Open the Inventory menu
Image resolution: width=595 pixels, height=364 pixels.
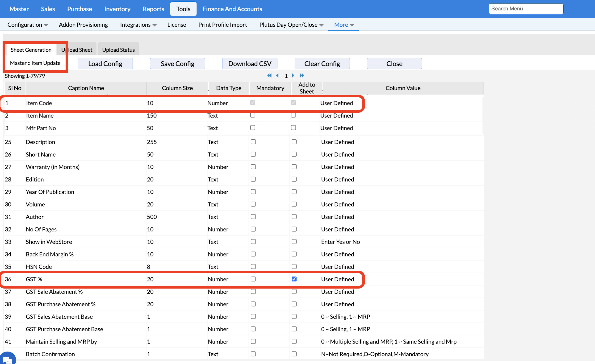tap(117, 9)
